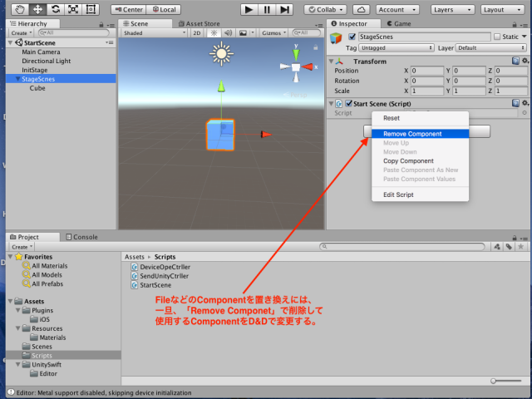Viewport: 532px width, 399px height.
Task: Collapse the StageScnes hierarchy item
Action: pyautogui.click(x=18, y=79)
